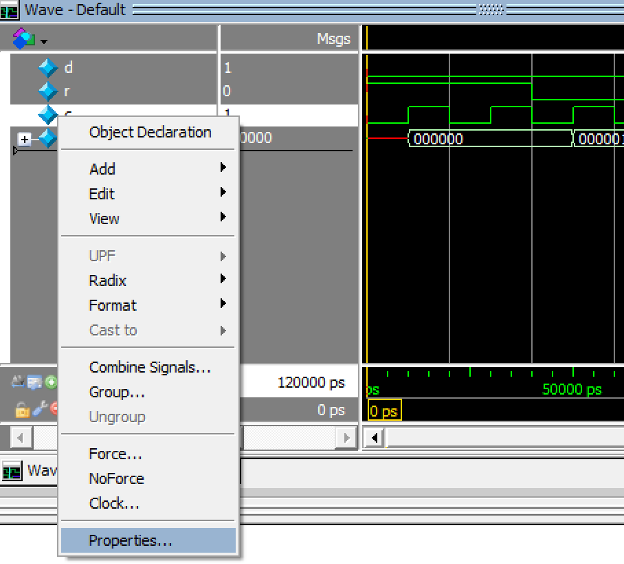624x564 pixels.
Task: Click left arrow of waveform horizontal scrollbar
Action: coord(374,438)
